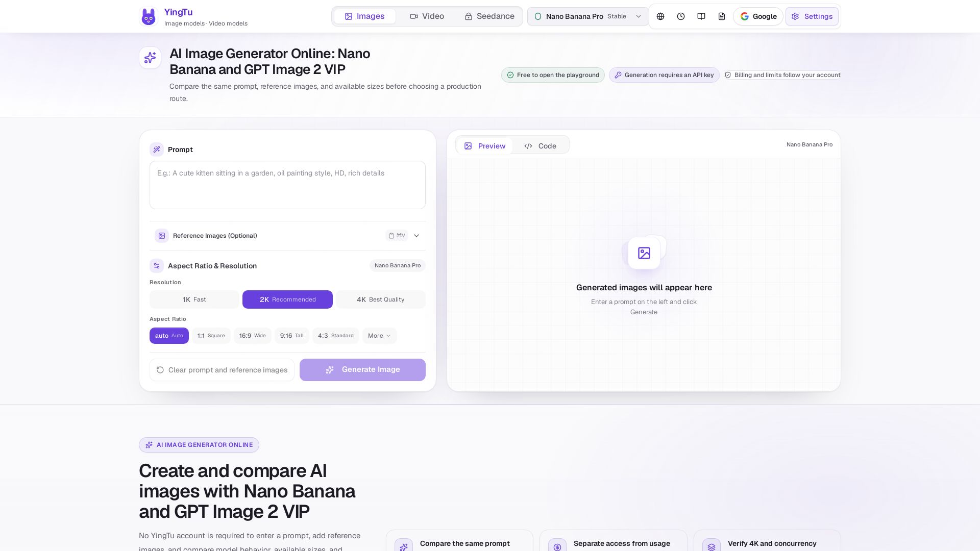Click the sparkle icon beside page title
The height and width of the screenshot is (551, 980).
(150, 58)
